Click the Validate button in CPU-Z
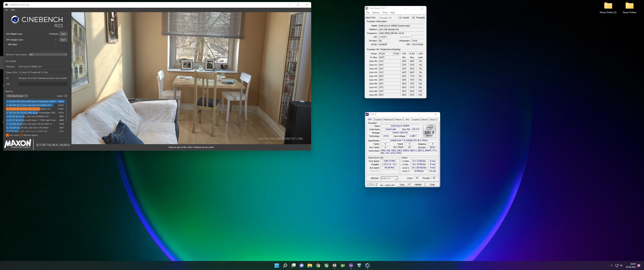 coord(418,184)
